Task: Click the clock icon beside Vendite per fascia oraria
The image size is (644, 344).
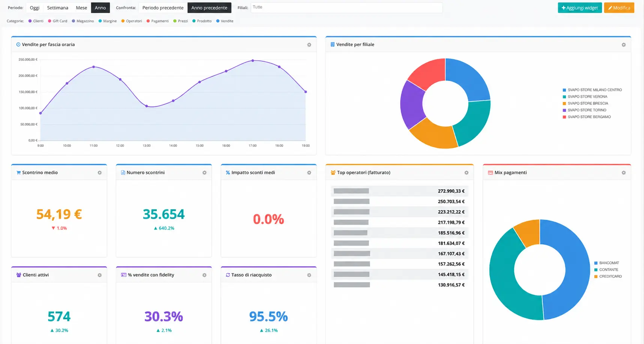Action: click(18, 44)
